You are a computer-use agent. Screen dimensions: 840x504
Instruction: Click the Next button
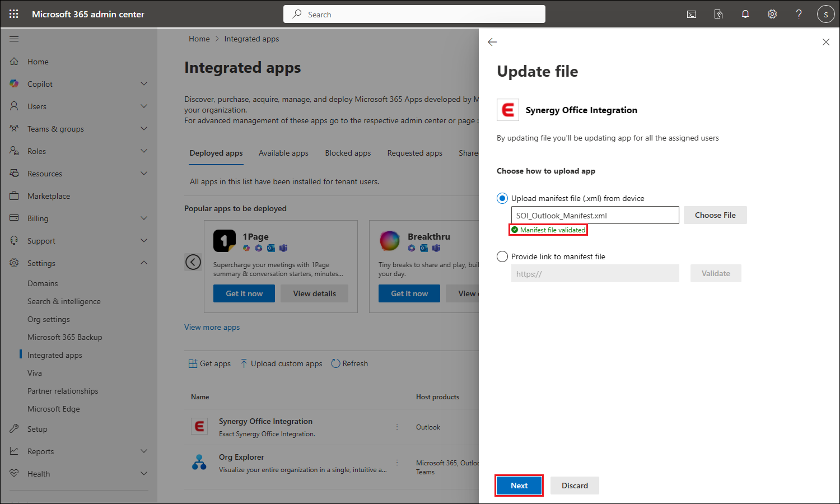pos(519,486)
